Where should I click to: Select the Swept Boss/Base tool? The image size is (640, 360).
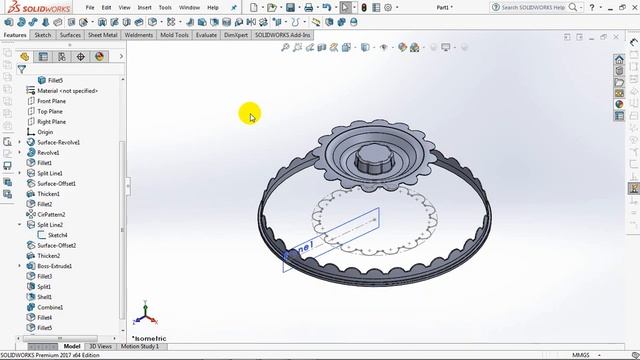point(33,22)
